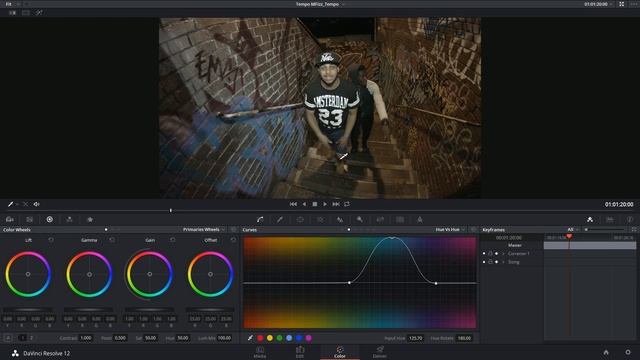
Task: Open the RGB Mixer palette icon
Action: pos(69,220)
